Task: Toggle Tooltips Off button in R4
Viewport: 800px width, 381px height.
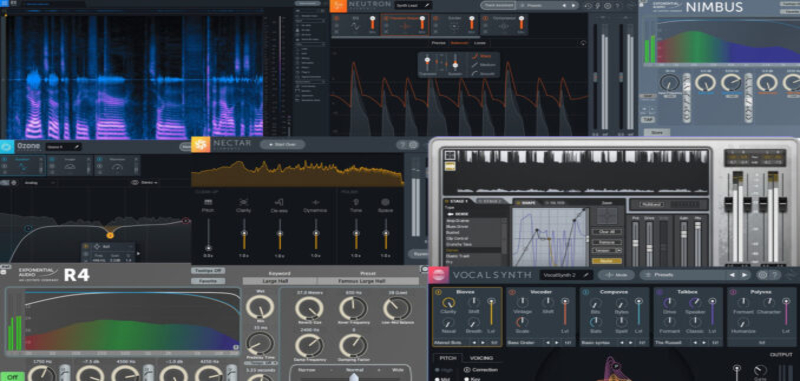Action: click(x=208, y=271)
